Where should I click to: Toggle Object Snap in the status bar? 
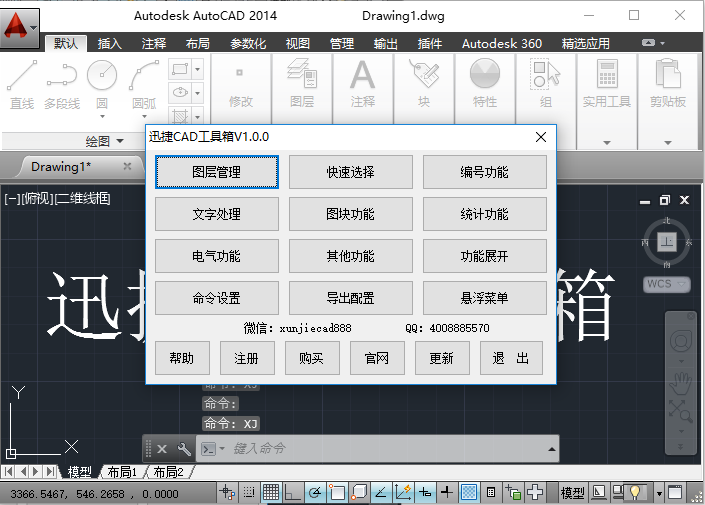337,492
